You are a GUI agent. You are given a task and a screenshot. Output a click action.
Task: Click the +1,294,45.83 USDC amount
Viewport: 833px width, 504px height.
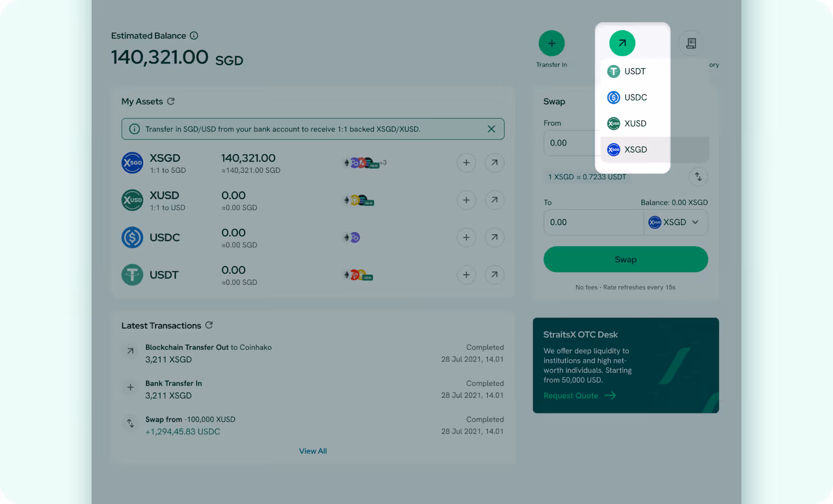tap(183, 432)
